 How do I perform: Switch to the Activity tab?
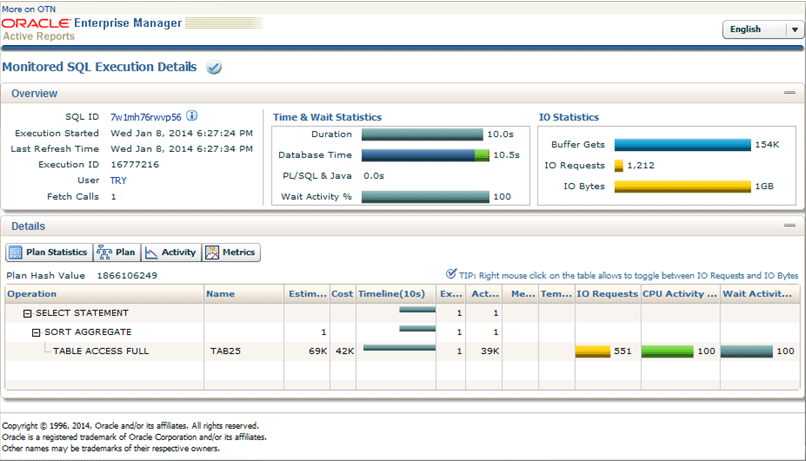click(x=171, y=252)
